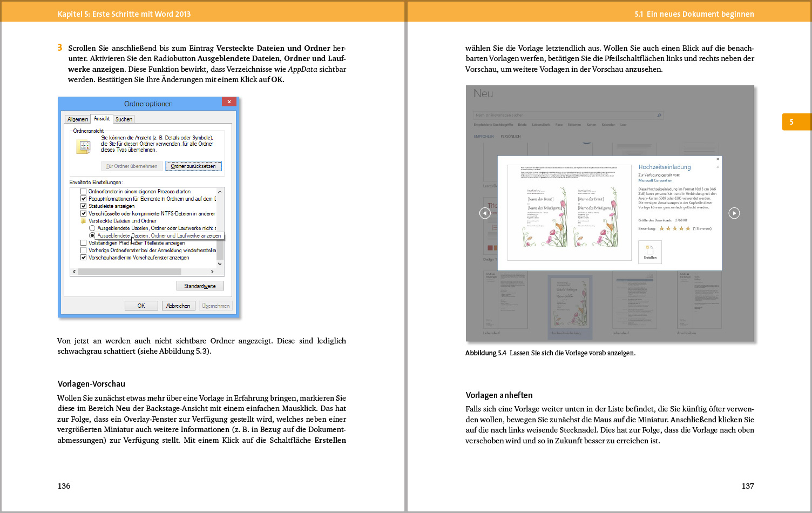Click the Für Ordner übernehmen button
This screenshot has height=513, width=812.
pyautogui.click(x=132, y=166)
